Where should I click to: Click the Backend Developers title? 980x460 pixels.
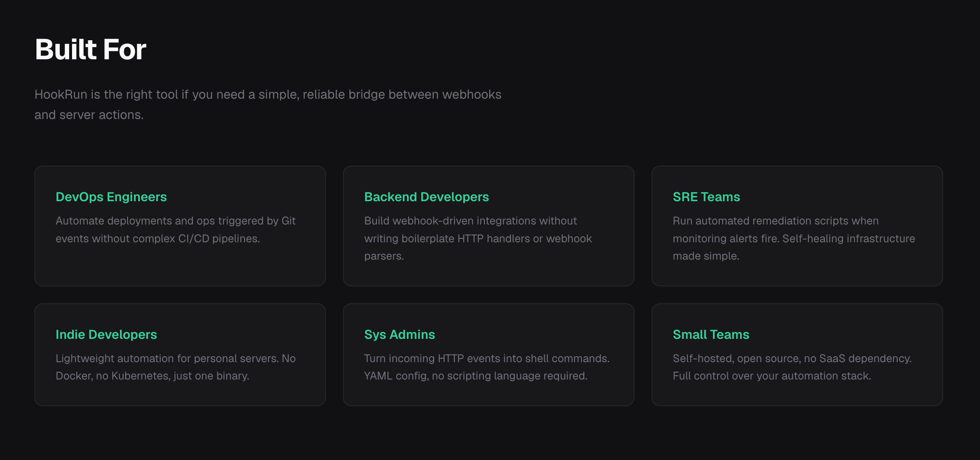pos(426,197)
